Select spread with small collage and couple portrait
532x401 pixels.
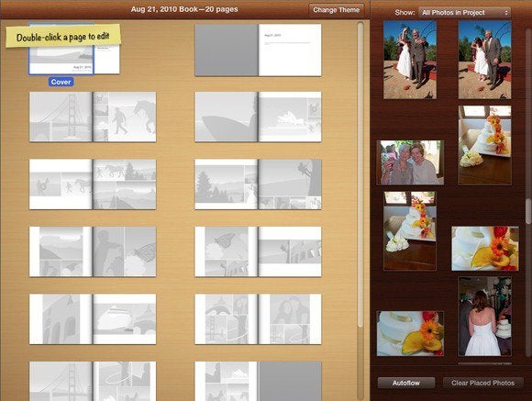tap(258, 319)
